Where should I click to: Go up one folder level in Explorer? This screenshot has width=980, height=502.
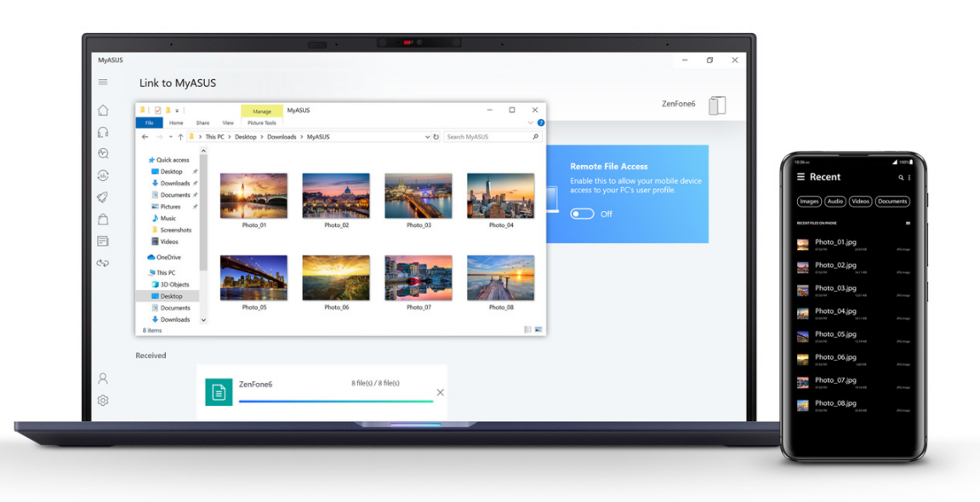point(180,137)
